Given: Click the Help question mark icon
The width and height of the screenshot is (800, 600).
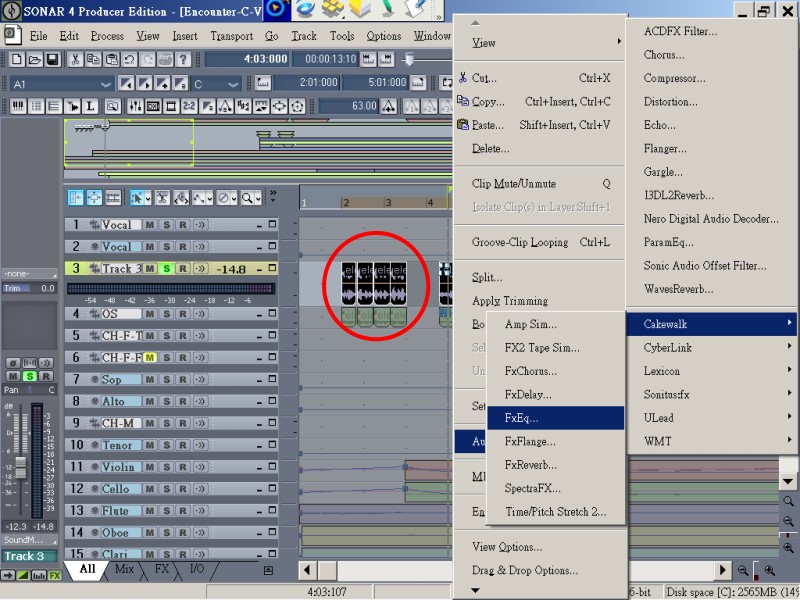Looking at the screenshot, I should click(184, 60).
